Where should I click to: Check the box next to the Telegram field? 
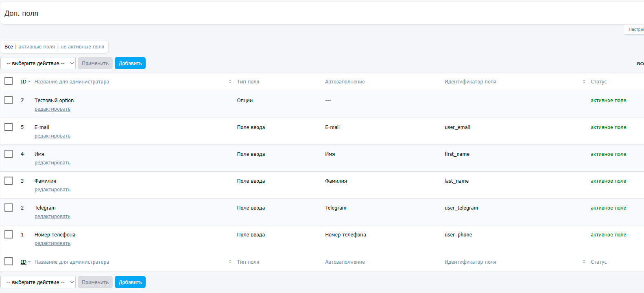[x=9, y=208]
